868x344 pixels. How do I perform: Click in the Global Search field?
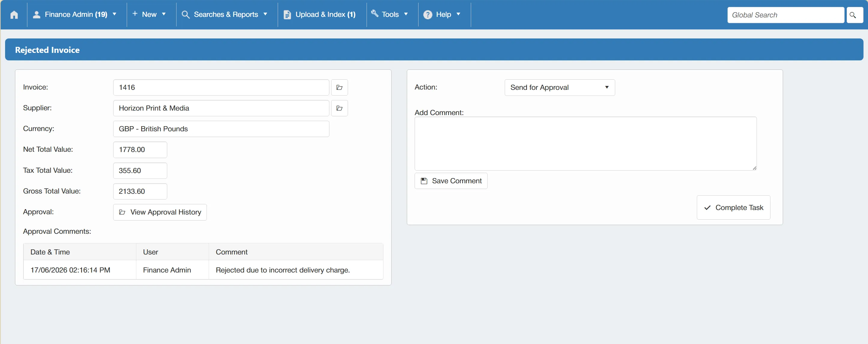[x=786, y=15]
